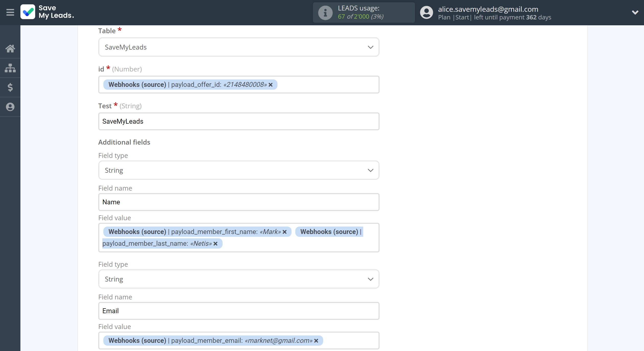Click the Save My Leads brand name
Viewport: 644px width, 351px height.
coord(56,12)
